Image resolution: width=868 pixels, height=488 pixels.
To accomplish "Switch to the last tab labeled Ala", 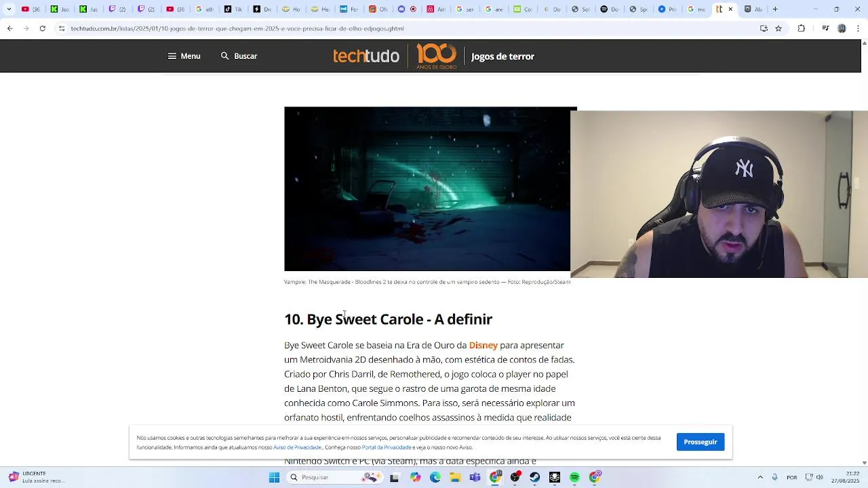I will pyautogui.click(x=753, y=9).
